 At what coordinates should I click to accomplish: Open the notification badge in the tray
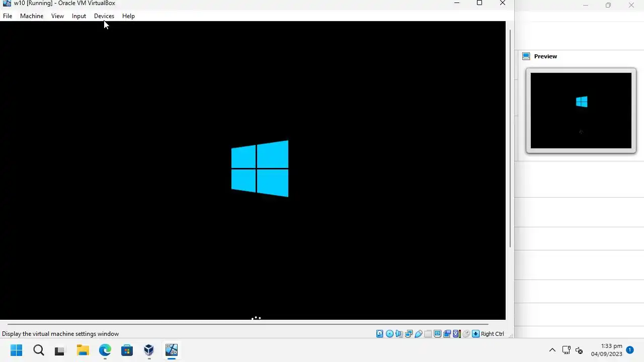(x=630, y=349)
